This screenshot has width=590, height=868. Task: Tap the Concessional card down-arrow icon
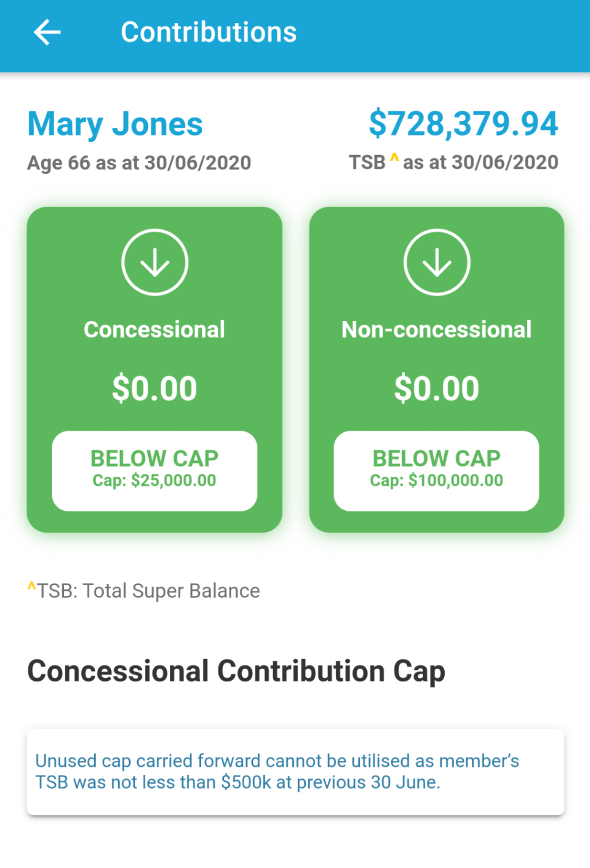point(155,262)
